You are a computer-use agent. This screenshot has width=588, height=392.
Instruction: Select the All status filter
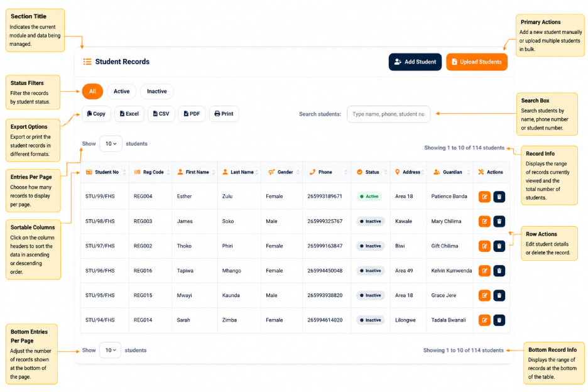92,91
